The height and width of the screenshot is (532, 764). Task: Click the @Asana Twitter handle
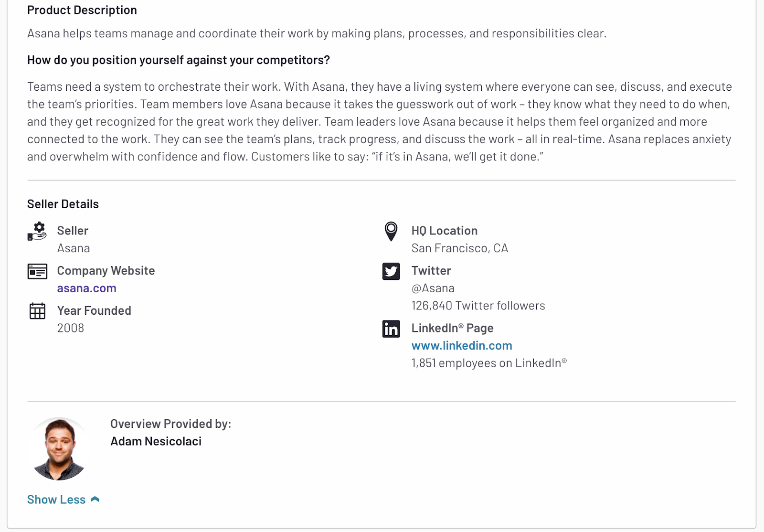tap(433, 288)
